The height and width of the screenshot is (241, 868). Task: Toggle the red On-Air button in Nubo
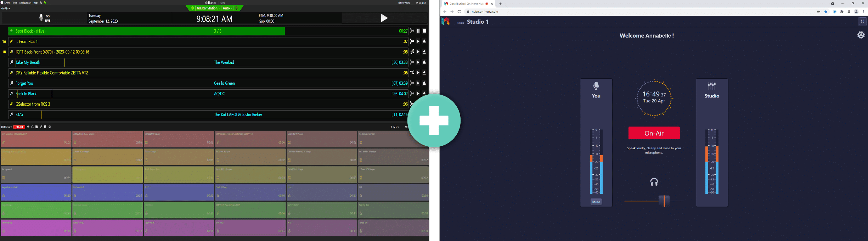click(654, 133)
